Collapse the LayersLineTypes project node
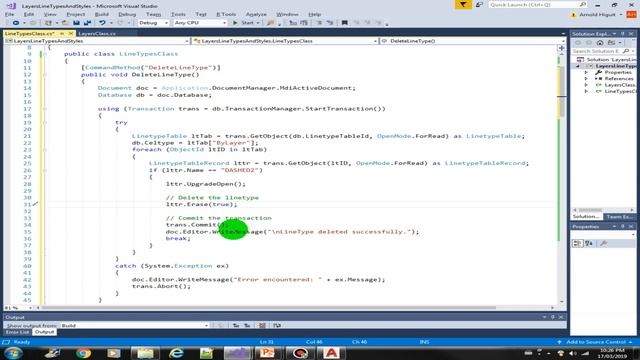The width and height of the screenshot is (640, 360). [578, 66]
